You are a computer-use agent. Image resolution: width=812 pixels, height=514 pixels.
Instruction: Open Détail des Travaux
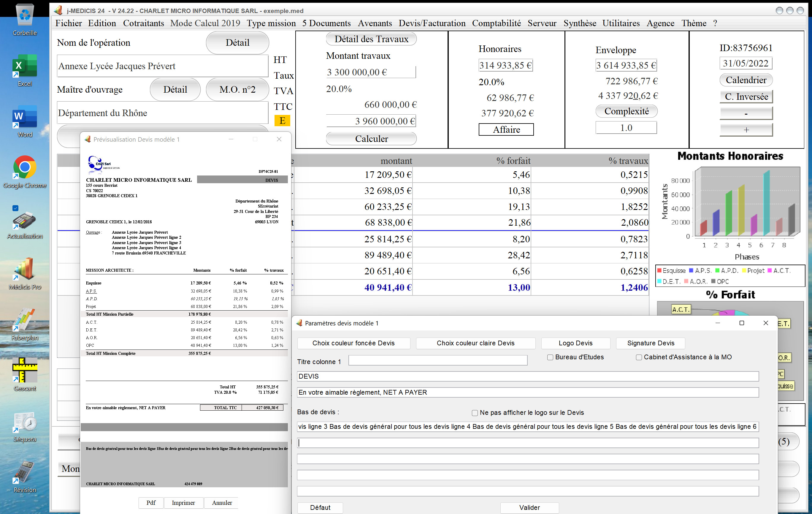point(371,39)
